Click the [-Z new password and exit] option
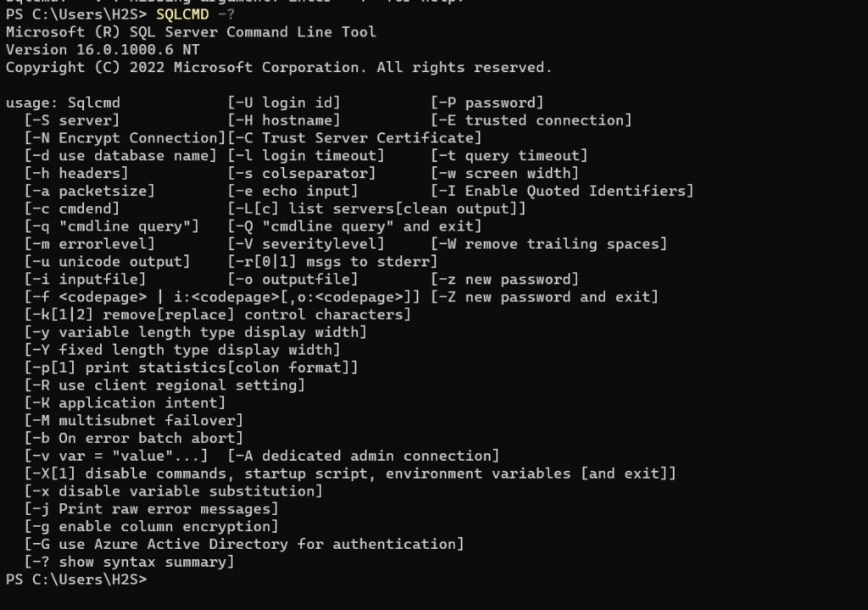Viewport: 868px width, 610px height. click(x=544, y=297)
